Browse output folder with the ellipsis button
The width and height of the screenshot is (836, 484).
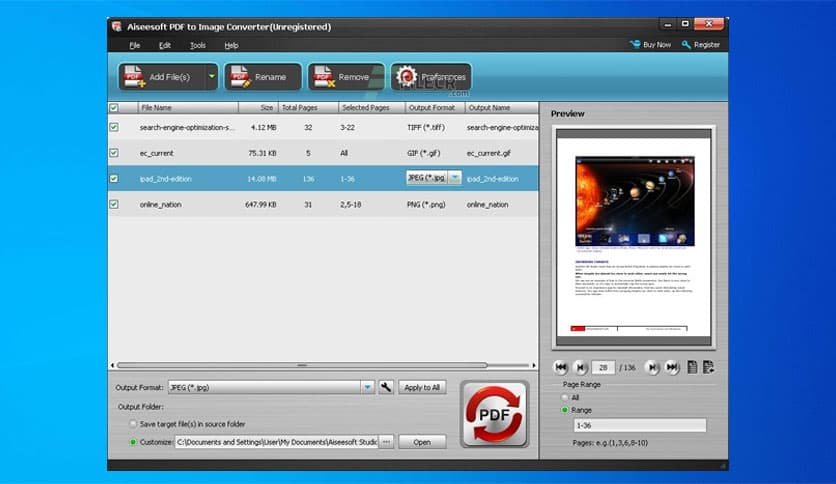(386, 442)
